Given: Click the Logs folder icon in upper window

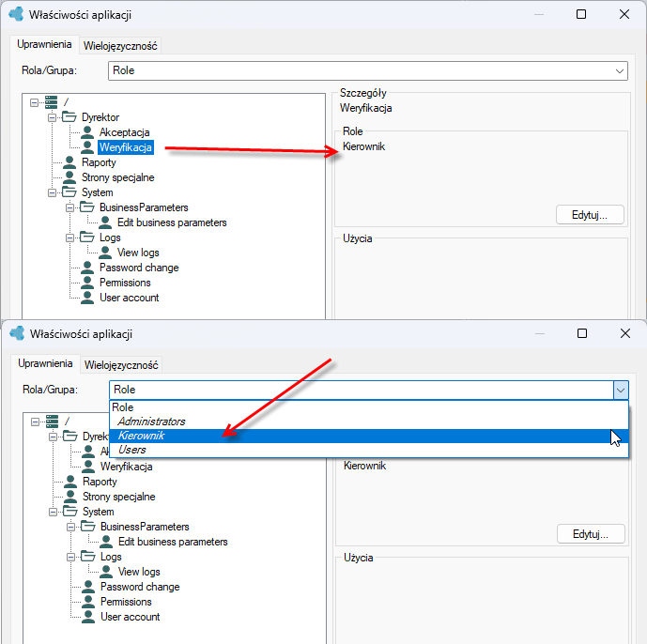Looking at the screenshot, I should (x=87, y=238).
